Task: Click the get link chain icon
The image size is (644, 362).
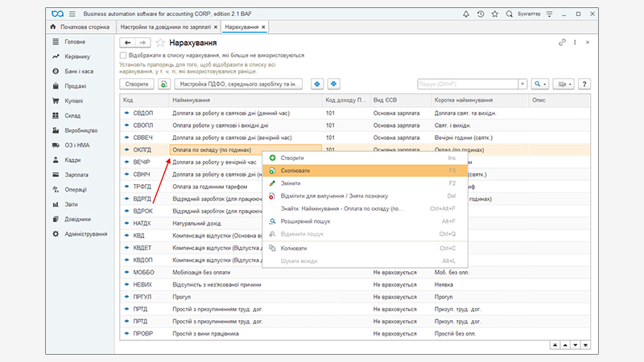Action: point(563,42)
